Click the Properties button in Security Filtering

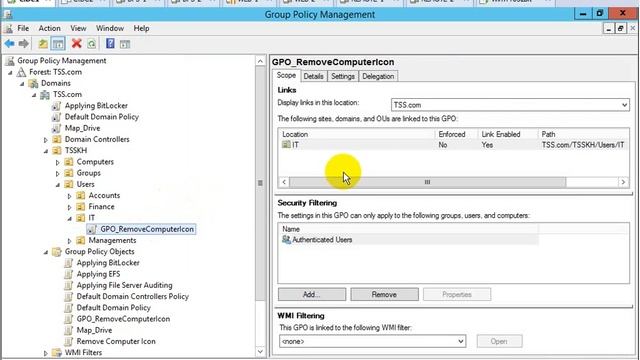(x=457, y=294)
